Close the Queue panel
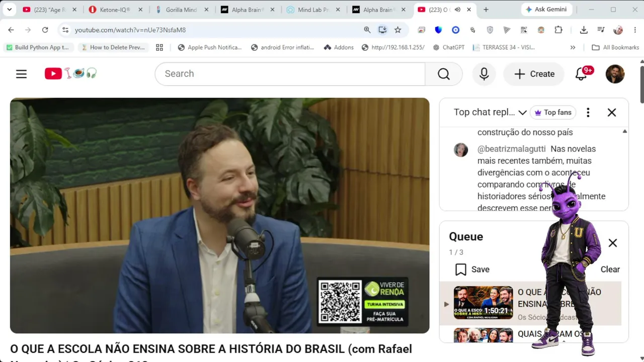644x362 pixels. click(x=612, y=243)
